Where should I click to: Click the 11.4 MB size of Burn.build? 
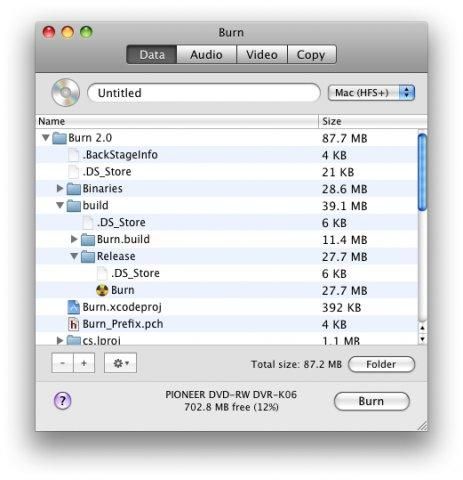tap(344, 240)
